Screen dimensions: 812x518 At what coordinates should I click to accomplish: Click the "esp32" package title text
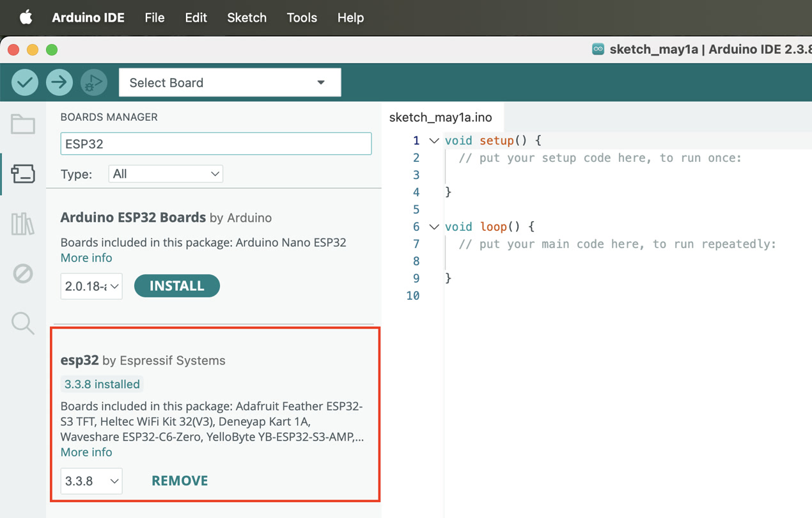(x=80, y=360)
